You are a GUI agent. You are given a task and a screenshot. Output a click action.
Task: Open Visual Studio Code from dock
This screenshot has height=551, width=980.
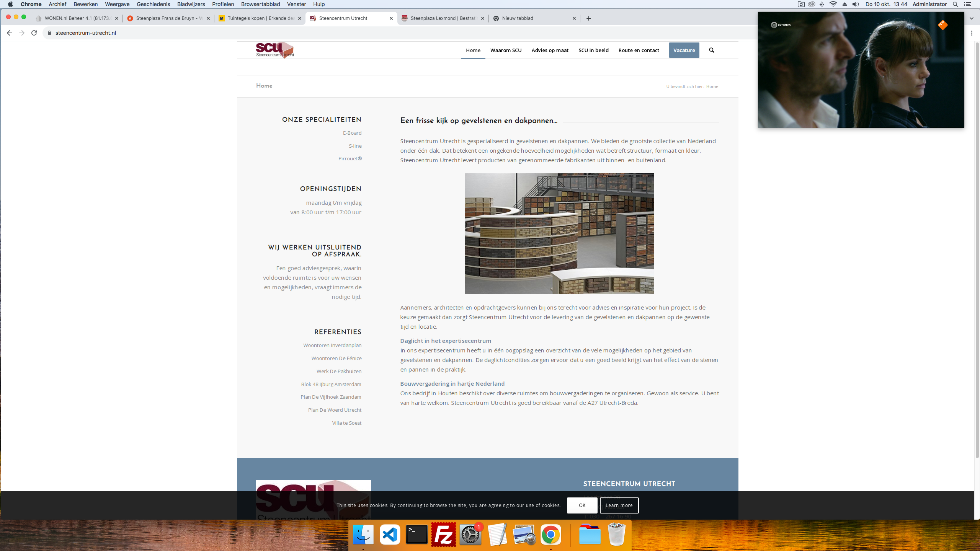pyautogui.click(x=390, y=535)
